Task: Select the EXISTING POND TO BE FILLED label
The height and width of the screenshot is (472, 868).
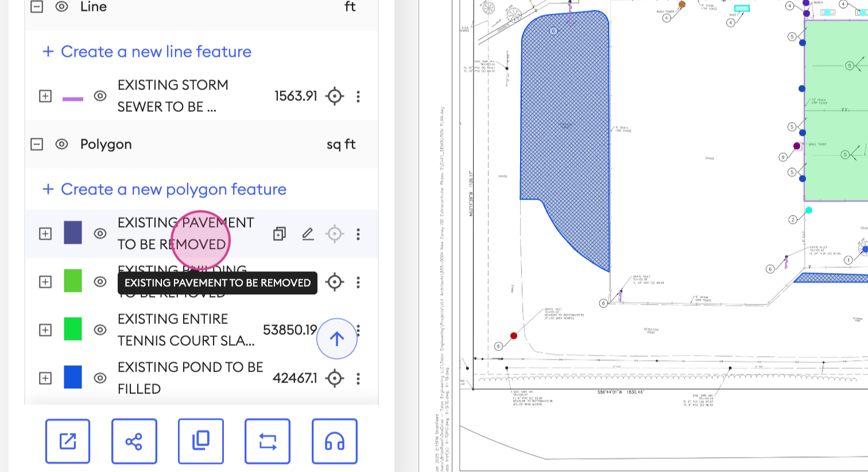Action: coord(191,378)
